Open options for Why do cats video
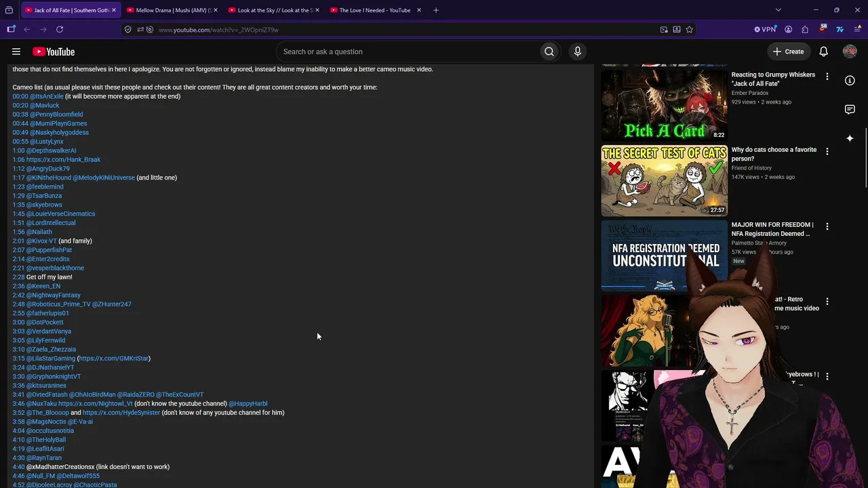 [827, 152]
